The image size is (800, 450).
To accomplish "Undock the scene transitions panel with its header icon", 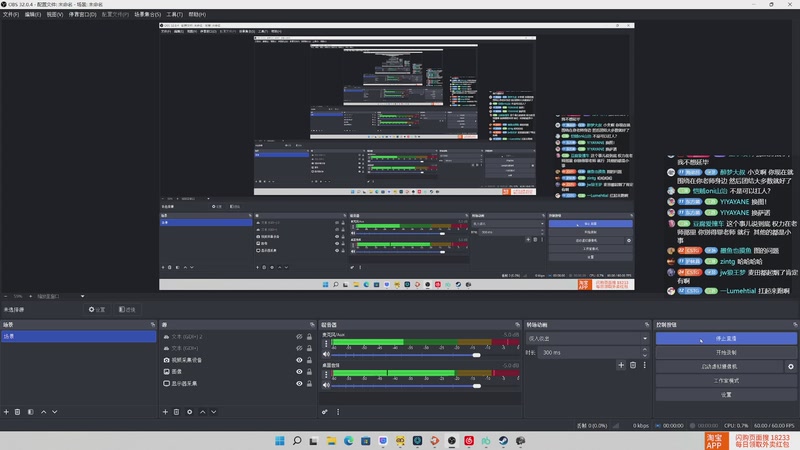I will point(647,324).
